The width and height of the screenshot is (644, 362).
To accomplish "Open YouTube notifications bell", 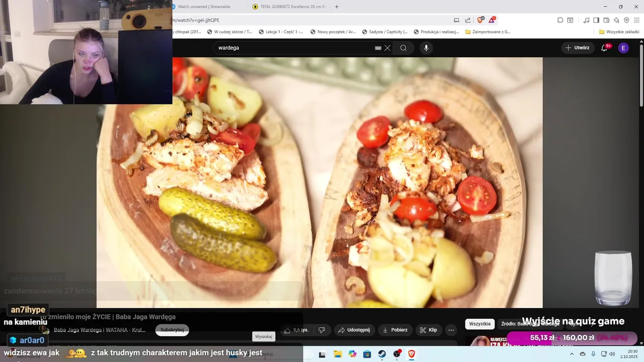I will [605, 48].
